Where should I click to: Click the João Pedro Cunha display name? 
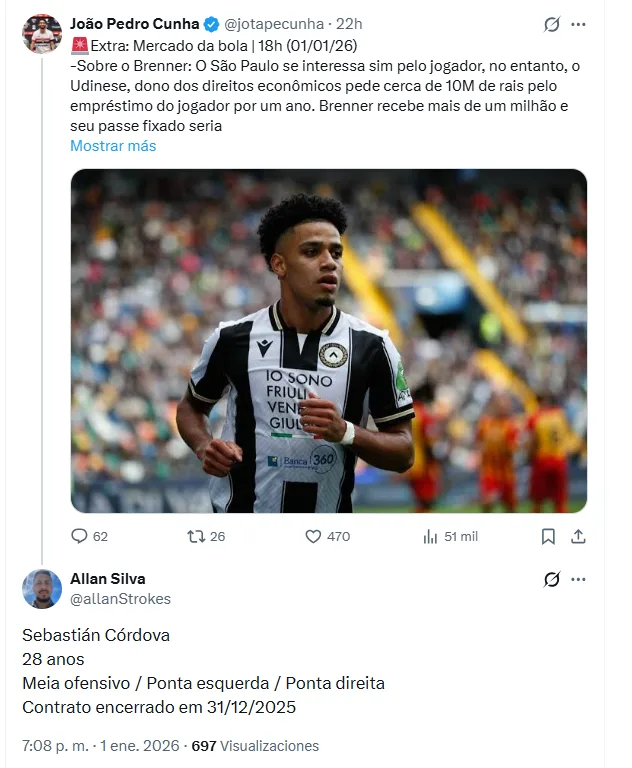point(134,24)
